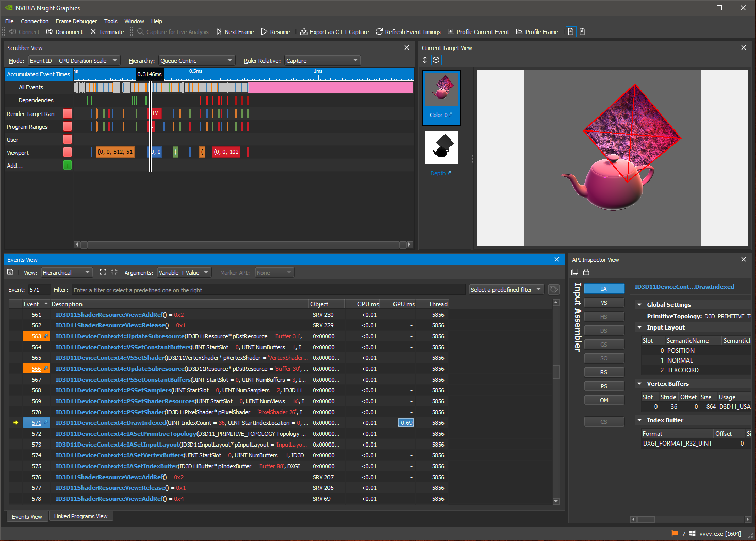
Task: Click the collapse all icon in Events View
Action: click(x=114, y=272)
